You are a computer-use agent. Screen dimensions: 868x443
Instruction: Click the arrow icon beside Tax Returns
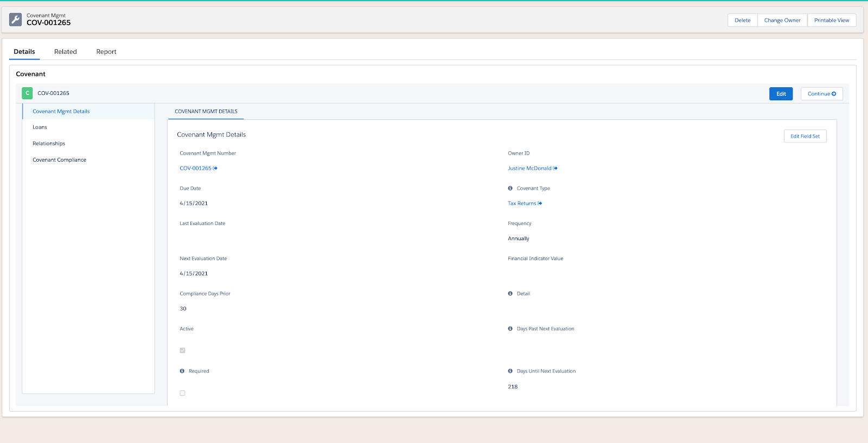coord(540,203)
